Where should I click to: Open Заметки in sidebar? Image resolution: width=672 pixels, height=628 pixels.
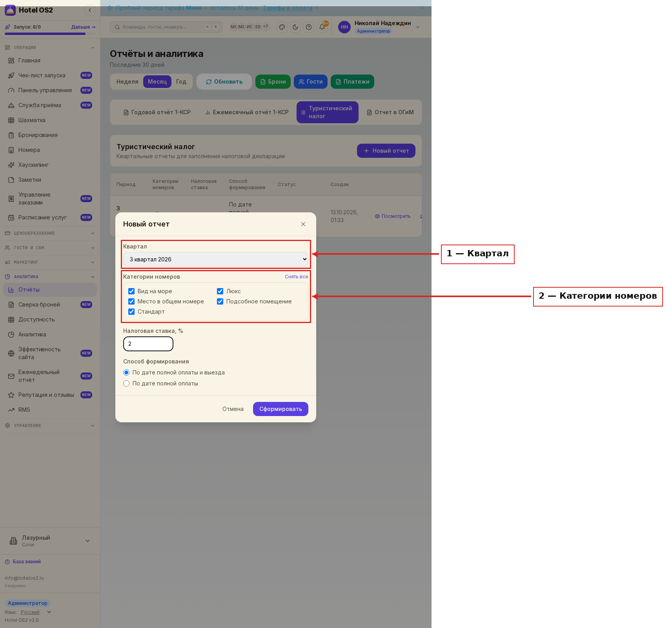(50, 180)
